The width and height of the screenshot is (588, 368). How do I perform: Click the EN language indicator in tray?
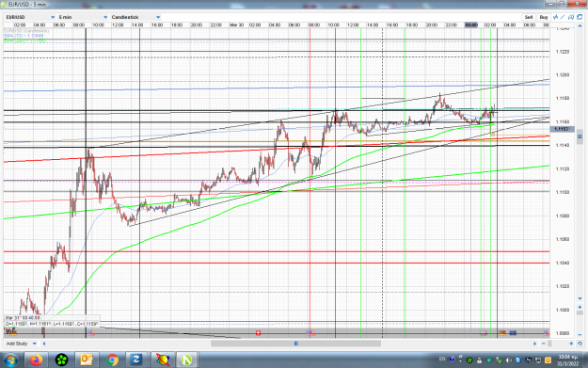[x=442, y=359]
